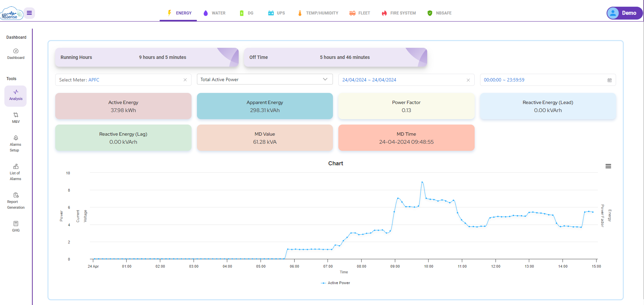Click the NBSense logo
The image size is (644, 305).
point(12,13)
